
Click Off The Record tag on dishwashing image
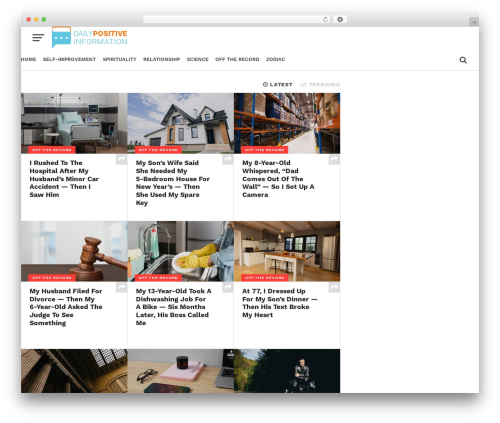(x=158, y=278)
